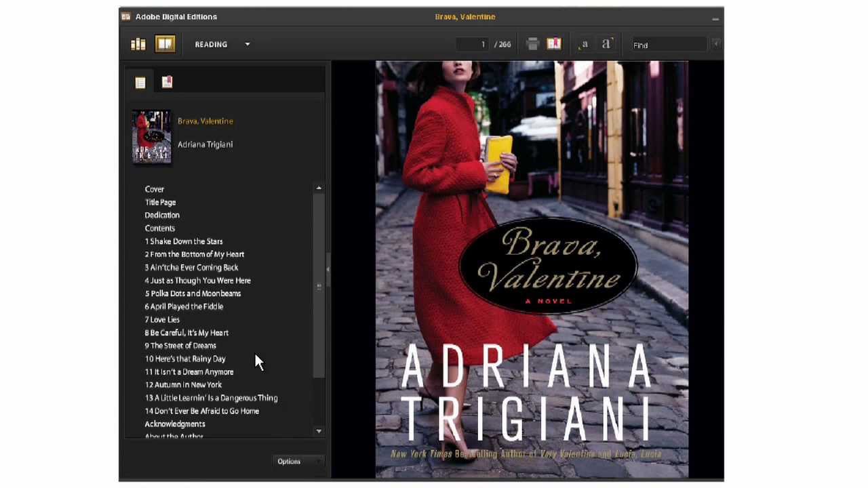Open chapter 2 From the Bottom of My Heart
Viewport: 868px width, 488px height.
194,254
